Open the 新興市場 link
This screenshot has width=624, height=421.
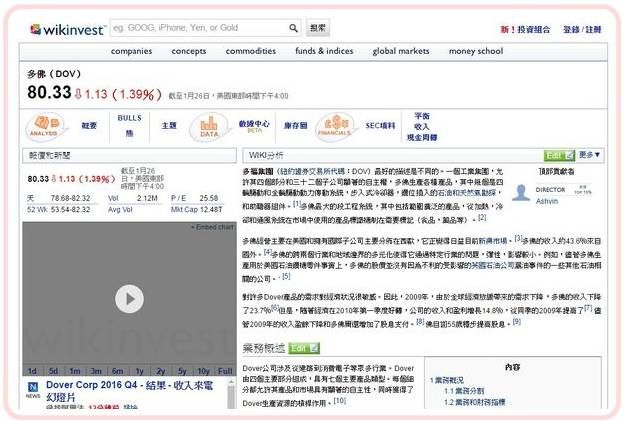pos(492,241)
